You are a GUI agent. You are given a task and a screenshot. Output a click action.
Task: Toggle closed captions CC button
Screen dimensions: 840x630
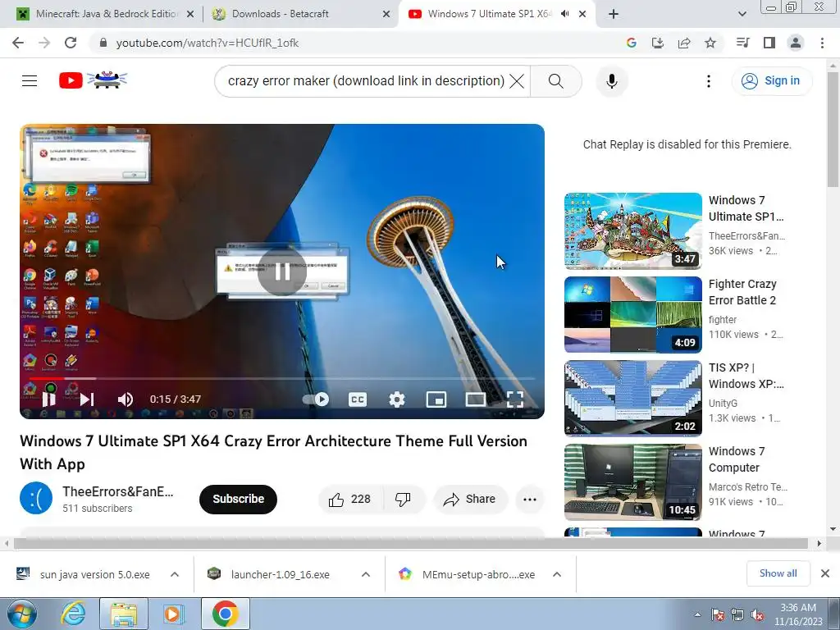click(x=358, y=399)
